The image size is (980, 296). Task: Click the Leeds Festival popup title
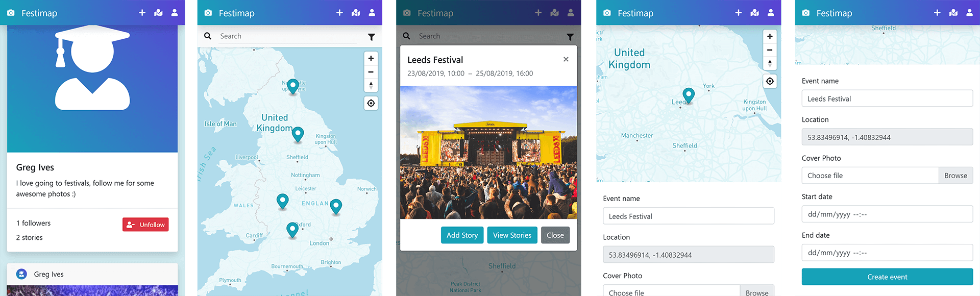click(435, 60)
